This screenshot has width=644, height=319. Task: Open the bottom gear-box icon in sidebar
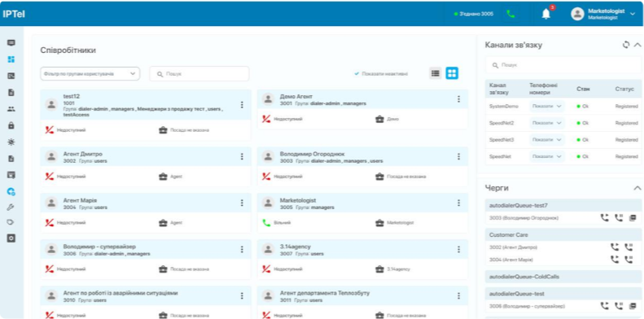tap(11, 238)
